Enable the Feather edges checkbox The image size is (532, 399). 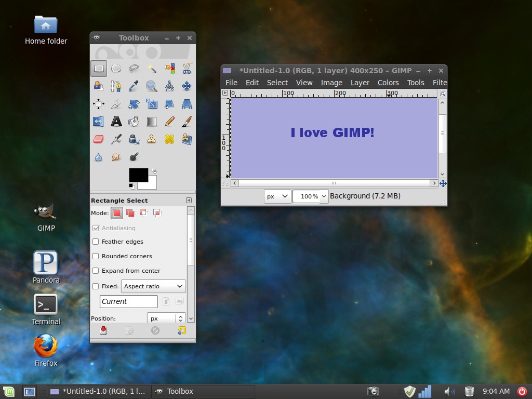point(96,242)
